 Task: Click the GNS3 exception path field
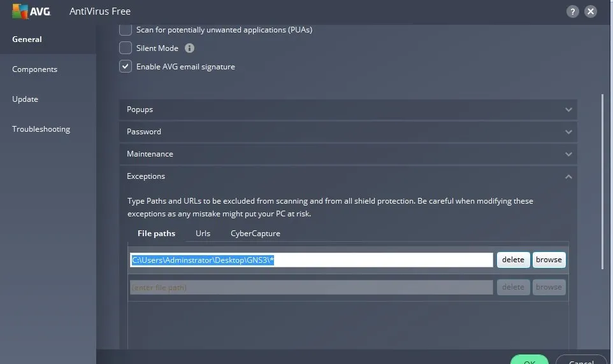coord(312,260)
